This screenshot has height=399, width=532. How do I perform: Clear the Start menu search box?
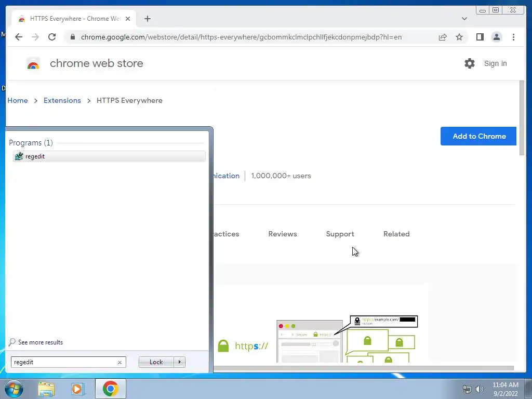click(119, 362)
